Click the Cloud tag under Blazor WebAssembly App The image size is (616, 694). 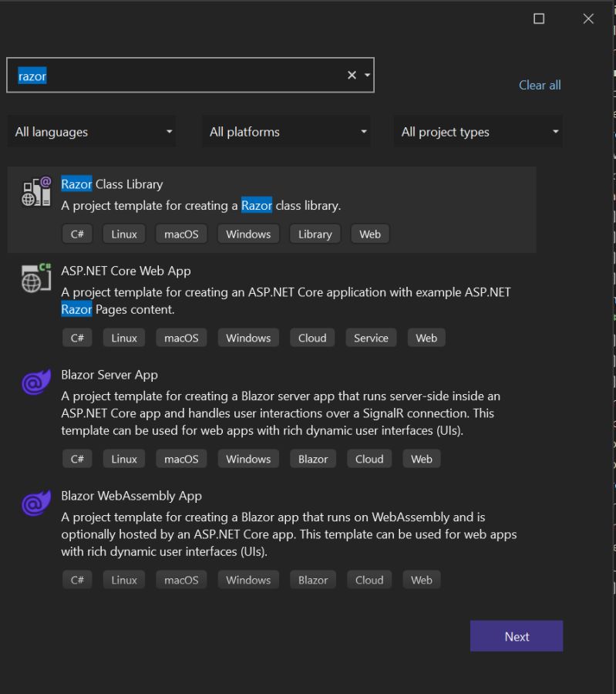click(x=369, y=580)
